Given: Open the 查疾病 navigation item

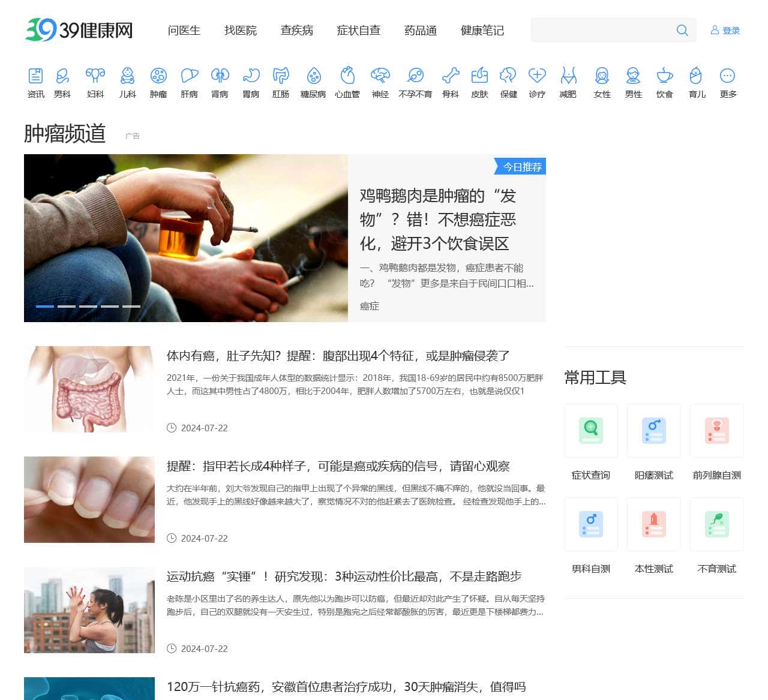Looking at the screenshot, I should tap(297, 31).
